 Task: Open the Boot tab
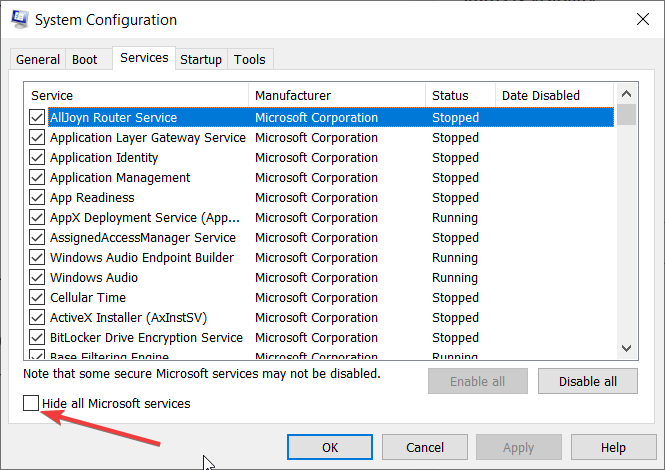click(x=85, y=60)
